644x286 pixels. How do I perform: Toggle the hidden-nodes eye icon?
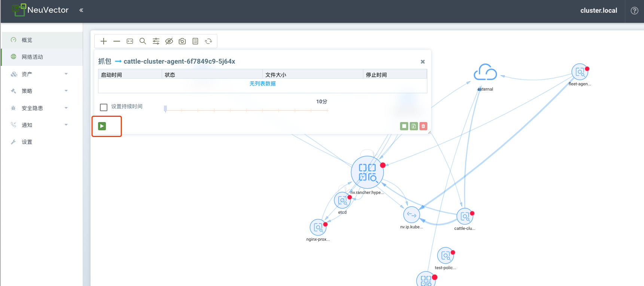point(169,41)
